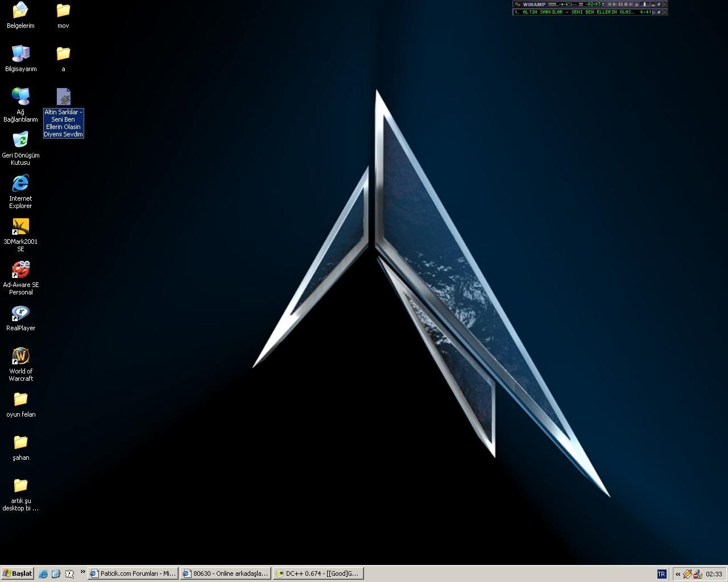
Task: Select the 'artık şu desktop bi ...' folder
Action: pos(20,494)
